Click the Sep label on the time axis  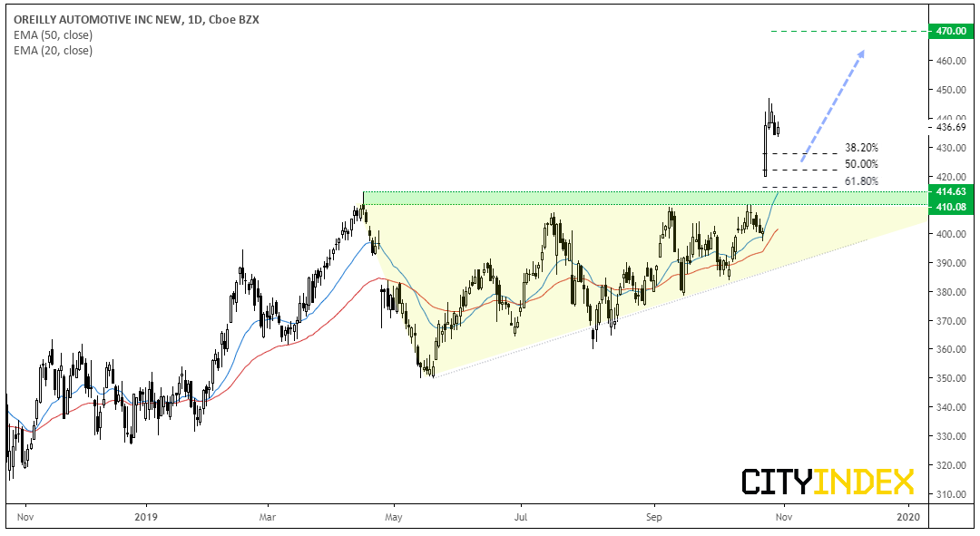click(654, 517)
